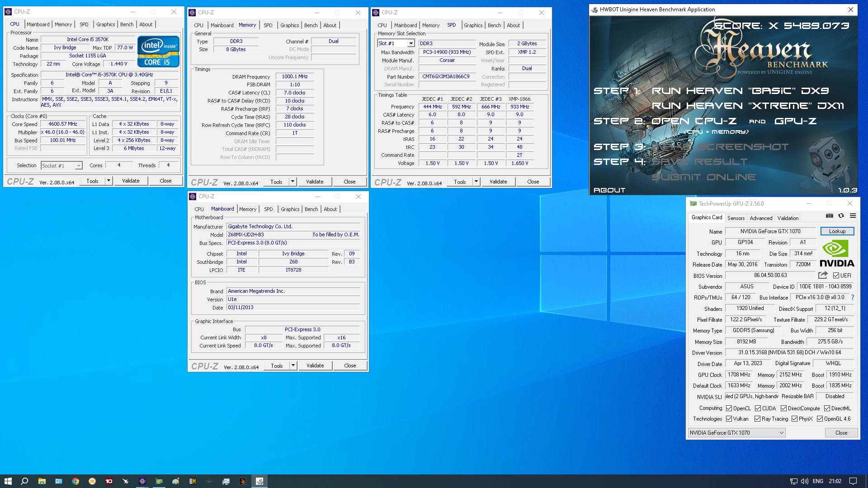The height and width of the screenshot is (488, 868).
Task: Switch to the Advanced tab in GPU-Z
Action: pos(761,218)
